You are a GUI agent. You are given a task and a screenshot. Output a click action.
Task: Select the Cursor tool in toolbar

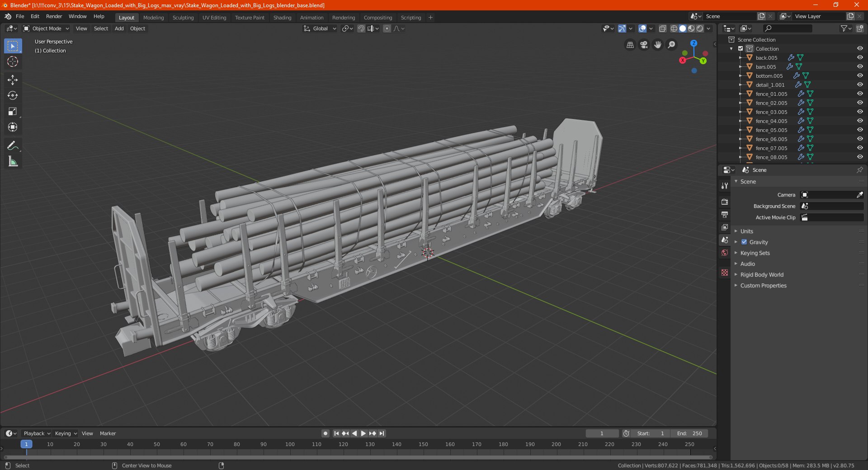point(13,62)
